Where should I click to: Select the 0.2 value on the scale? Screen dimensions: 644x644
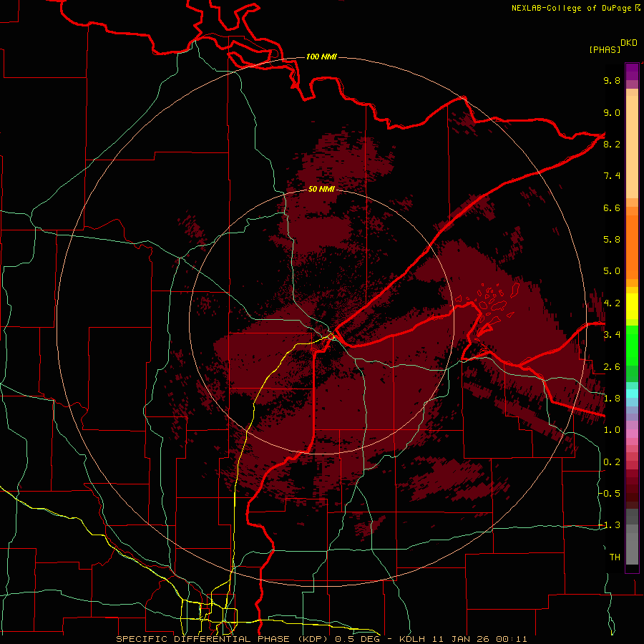coord(612,462)
